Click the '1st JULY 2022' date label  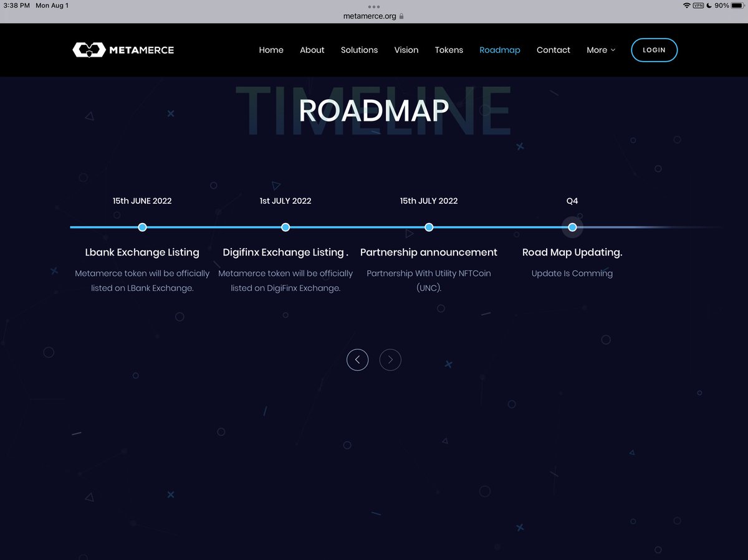(x=285, y=201)
